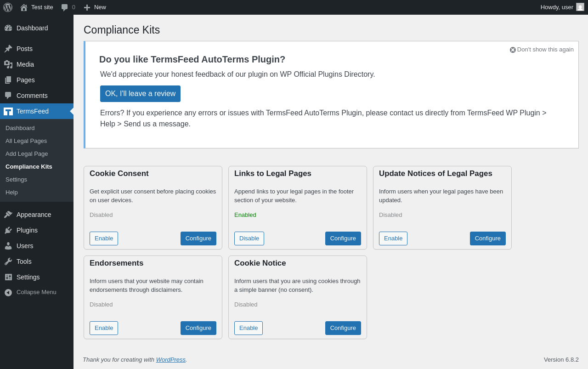Open the Tools menu
Image resolution: width=588 pixels, height=369 pixels.
[x=37, y=261]
